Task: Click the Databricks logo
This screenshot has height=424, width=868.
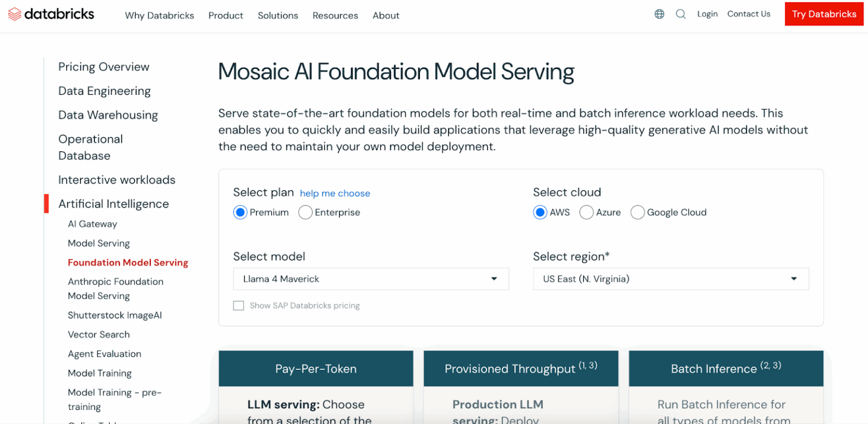Action: (51, 14)
